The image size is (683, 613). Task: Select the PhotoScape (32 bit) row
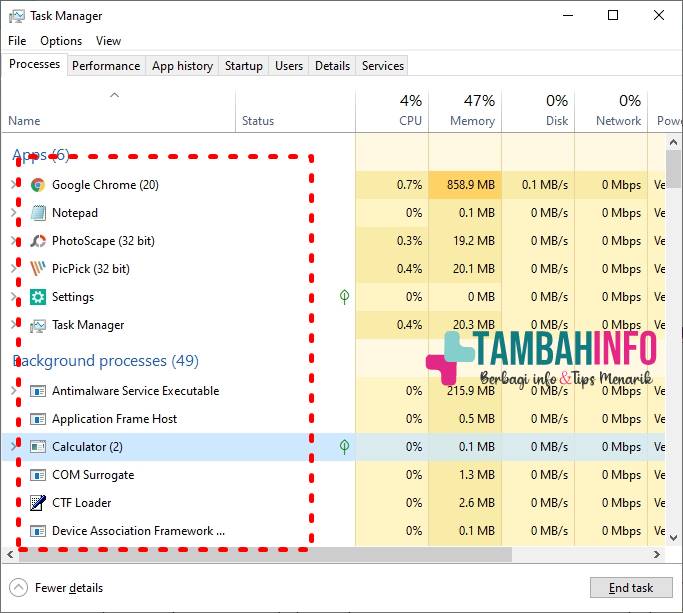333,241
